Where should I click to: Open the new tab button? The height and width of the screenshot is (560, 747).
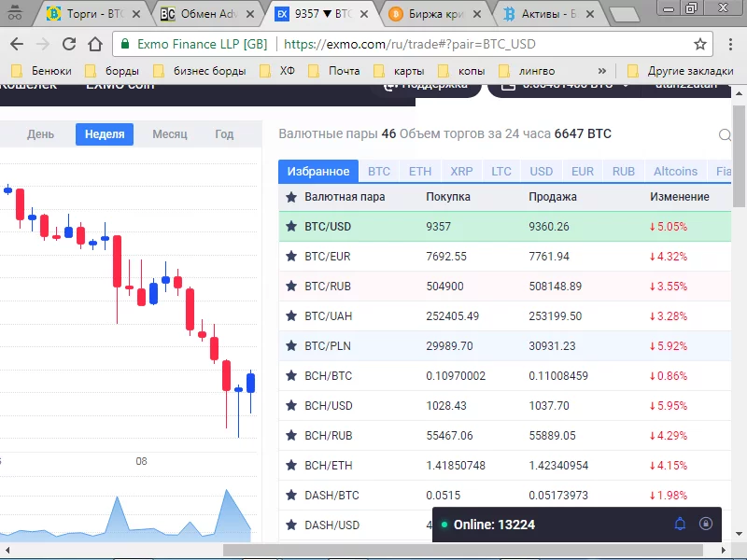[624, 14]
